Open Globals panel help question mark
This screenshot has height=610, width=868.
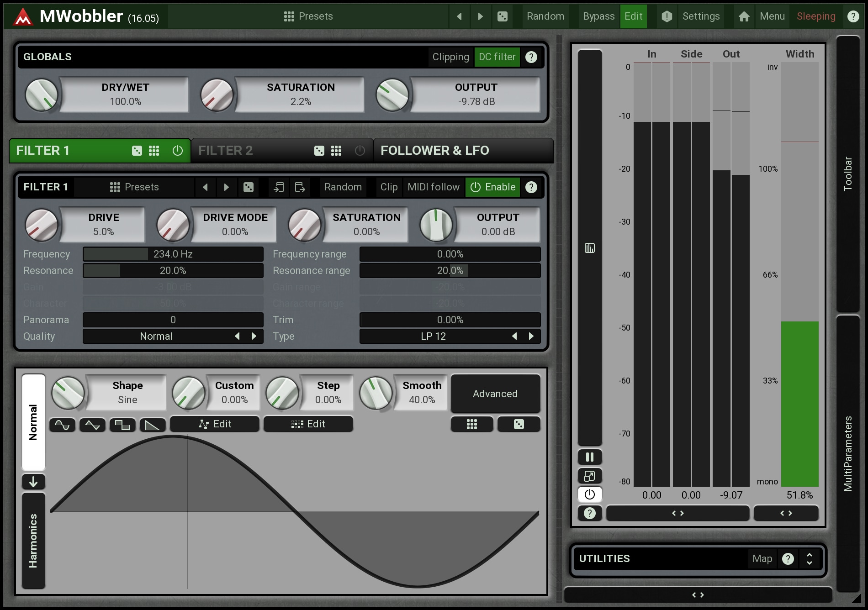pos(531,57)
